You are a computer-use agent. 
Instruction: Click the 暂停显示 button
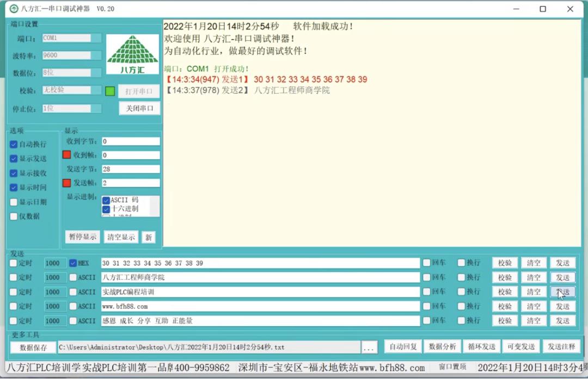(x=82, y=237)
